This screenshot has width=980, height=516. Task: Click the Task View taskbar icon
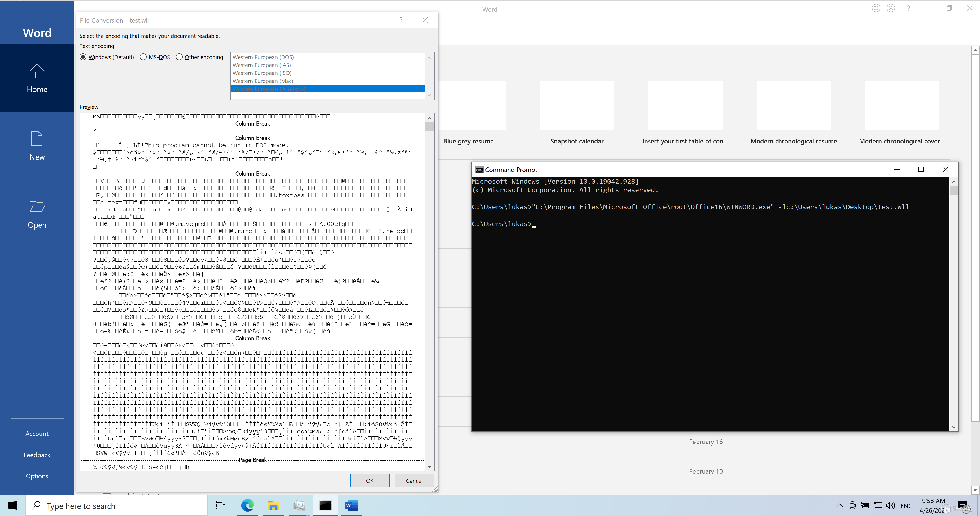coord(221,505)
